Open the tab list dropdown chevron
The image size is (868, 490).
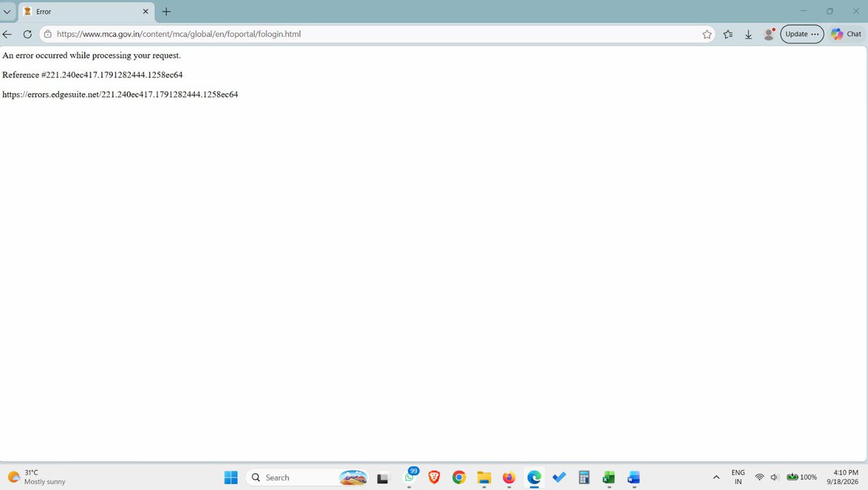[x=7, y=12]
